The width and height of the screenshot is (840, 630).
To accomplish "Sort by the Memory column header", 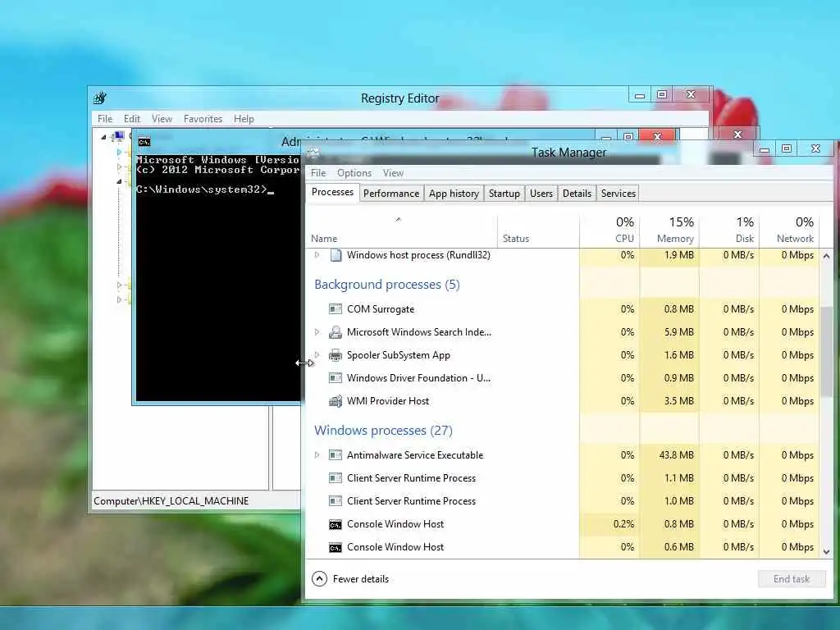I will pyautogui.click(x=669, y=231).
